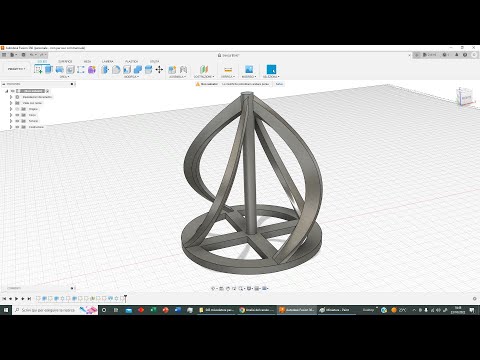Switch to the MESH tab
The height and width of the screenshot is (360, 480).
[87, 62]
